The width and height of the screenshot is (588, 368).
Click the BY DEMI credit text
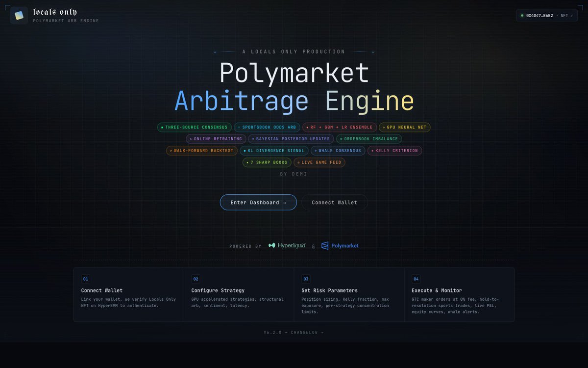(x=294, y=174)
